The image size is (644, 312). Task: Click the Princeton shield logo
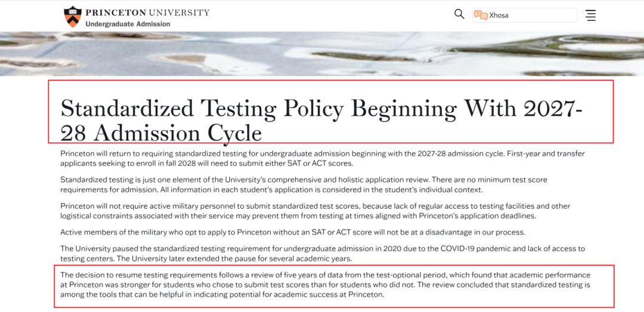pos(72,16)
